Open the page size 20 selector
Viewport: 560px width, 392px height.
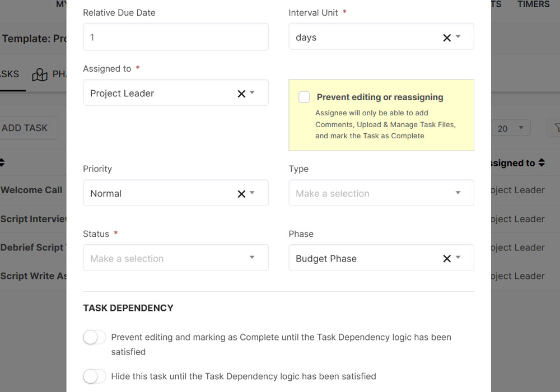click(510, 128)
